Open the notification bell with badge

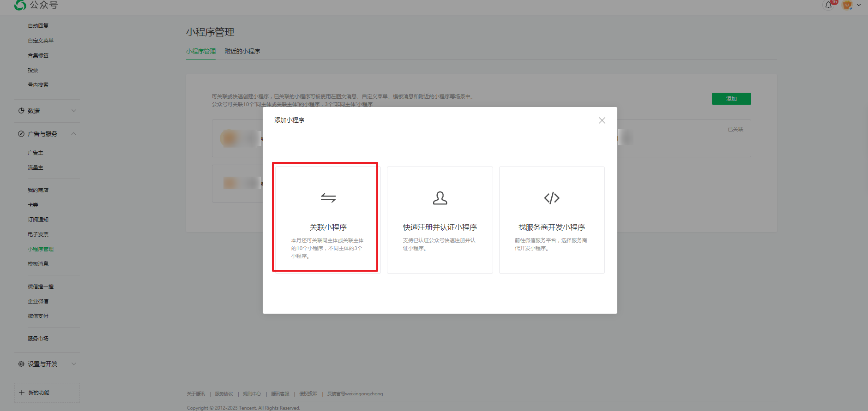[x=829, y=5]
